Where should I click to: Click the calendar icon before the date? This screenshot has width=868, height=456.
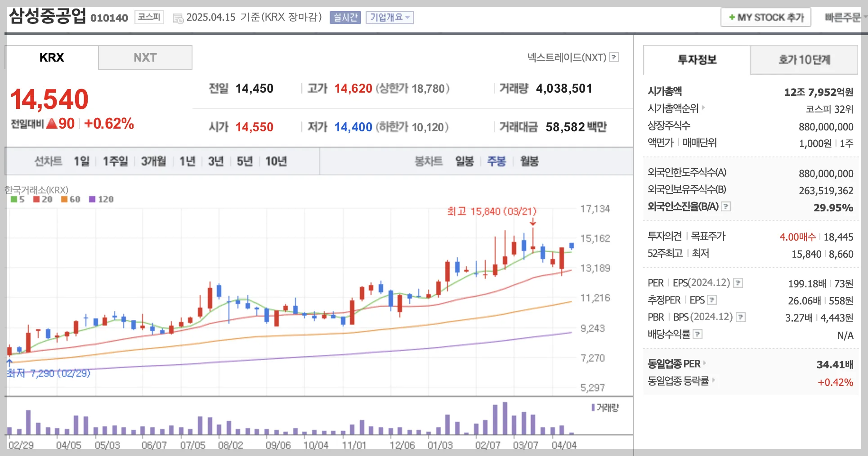(x=178, y=18)
